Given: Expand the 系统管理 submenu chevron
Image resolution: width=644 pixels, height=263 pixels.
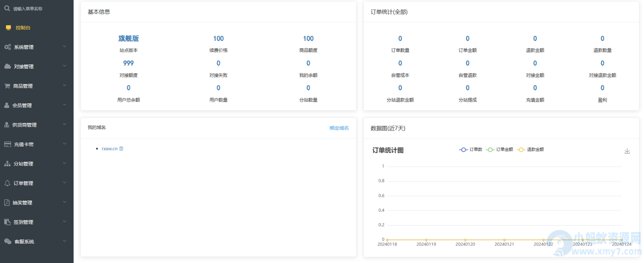Looking at the screenshot, I should click(65, 47).
